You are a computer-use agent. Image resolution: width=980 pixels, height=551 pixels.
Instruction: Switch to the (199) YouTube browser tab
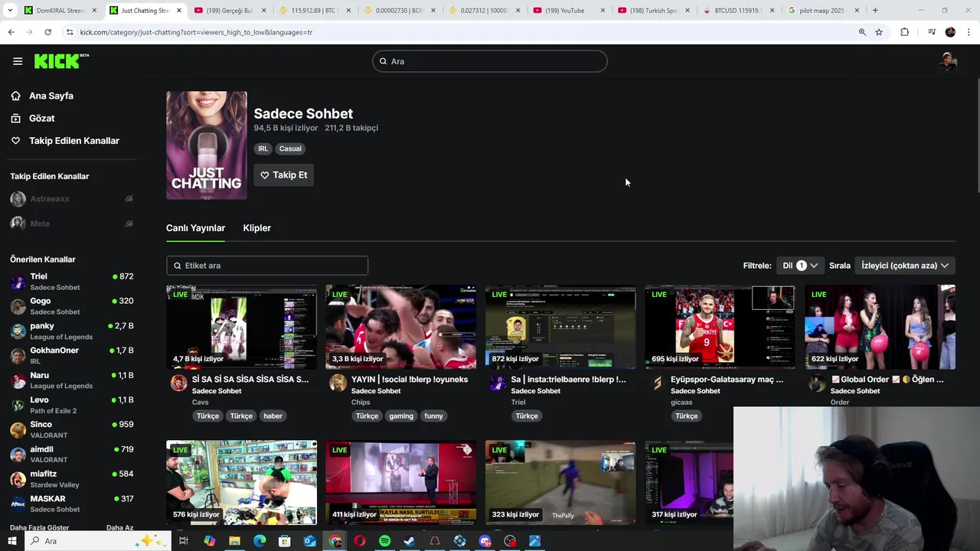568,11
